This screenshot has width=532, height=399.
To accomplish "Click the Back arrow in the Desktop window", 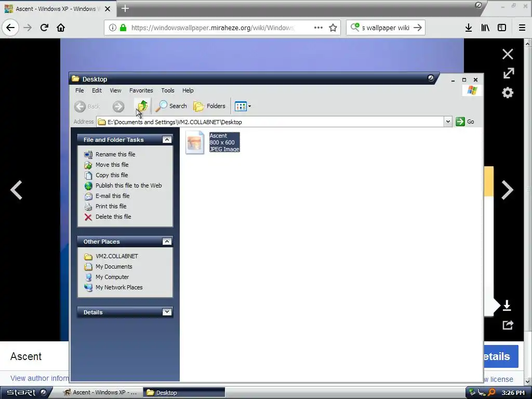I will coord(87,107).
